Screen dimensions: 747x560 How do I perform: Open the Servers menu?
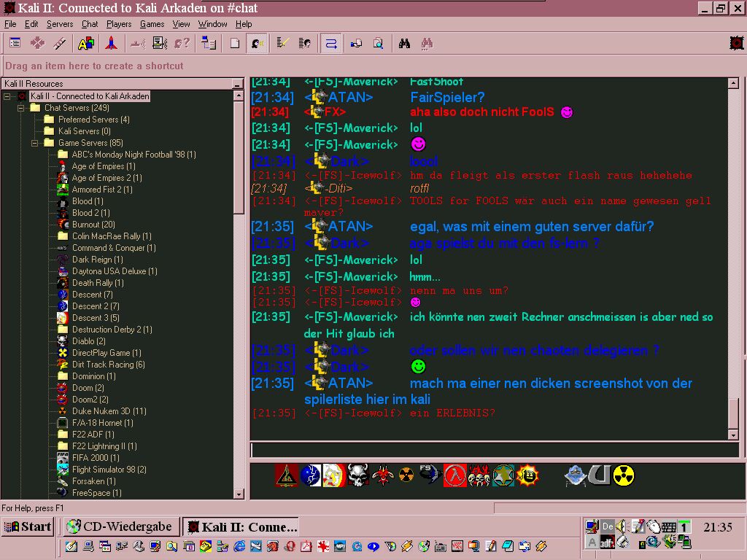point(60,24)
